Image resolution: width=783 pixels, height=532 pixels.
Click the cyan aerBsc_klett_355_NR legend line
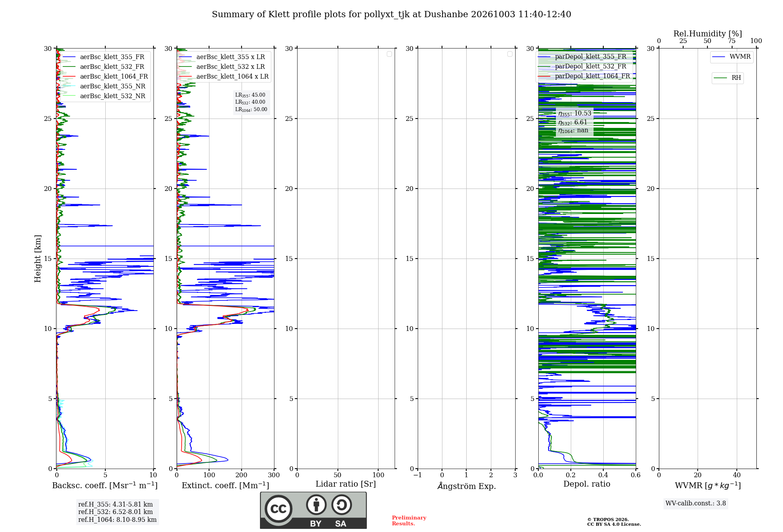coord(69,86)
